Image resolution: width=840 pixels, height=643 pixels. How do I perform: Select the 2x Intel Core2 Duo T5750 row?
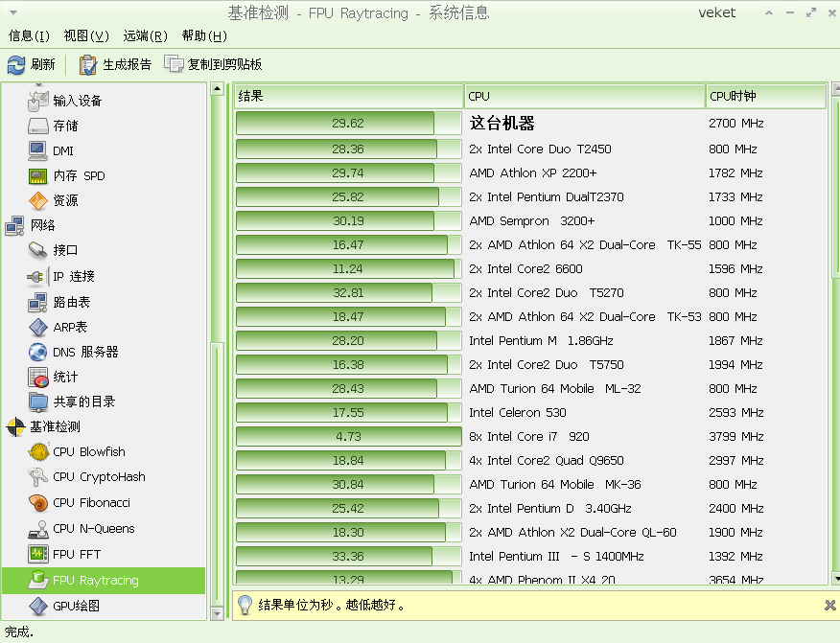[x=530, y=365]
